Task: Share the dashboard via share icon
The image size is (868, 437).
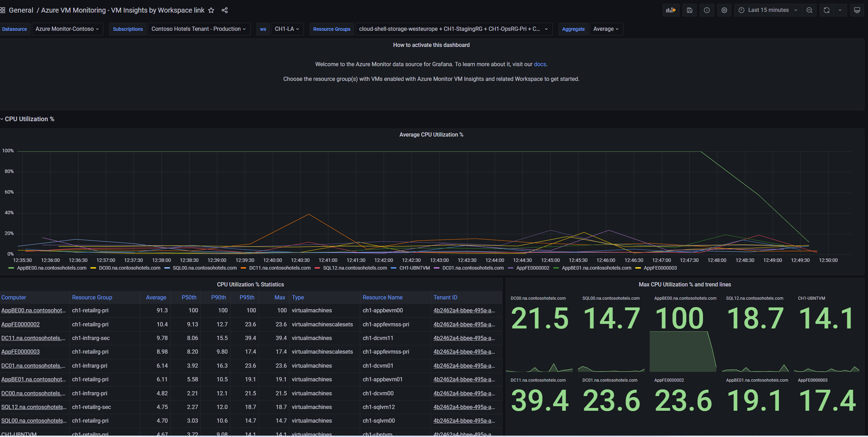Action: point(225,10)
